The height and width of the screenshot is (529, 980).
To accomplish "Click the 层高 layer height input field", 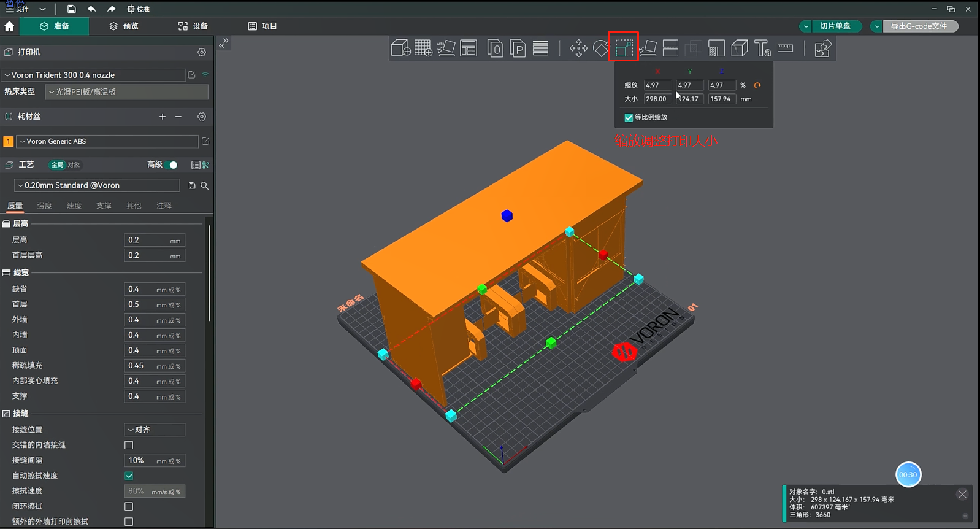I will 147,240.
